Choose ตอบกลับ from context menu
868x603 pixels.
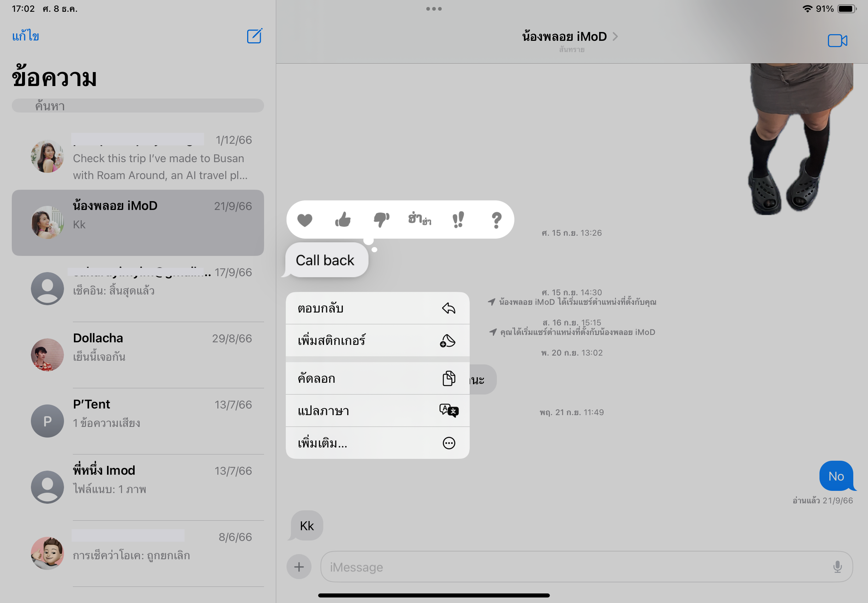click(x=377, y=308)
